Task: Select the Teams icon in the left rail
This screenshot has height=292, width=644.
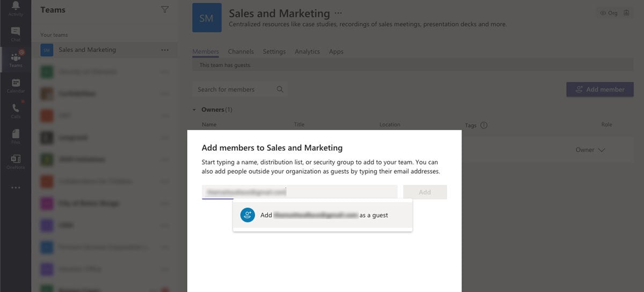Action: tap(16, 60)
